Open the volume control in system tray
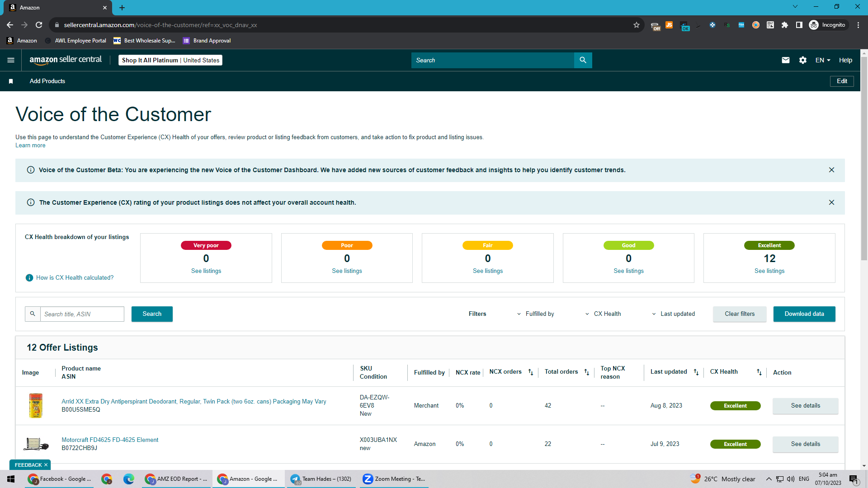The width and height of the screenshot is (868, 488). [x=791, y=479]
